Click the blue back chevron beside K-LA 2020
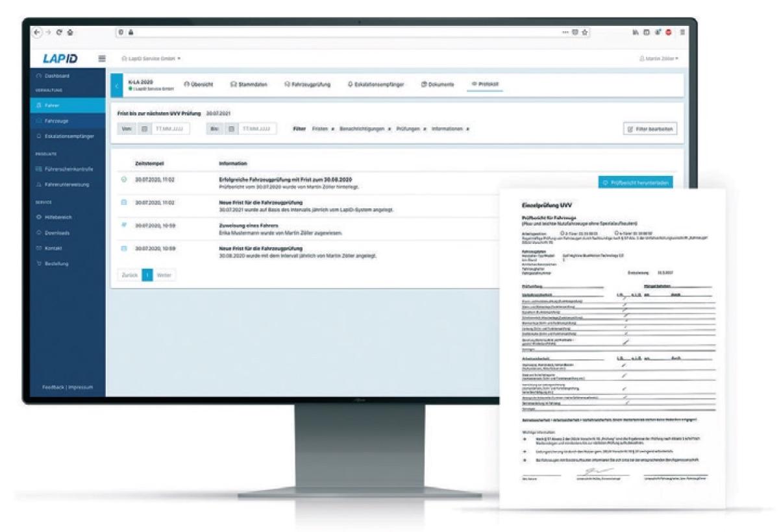This screenshot has height=532, width=779. [x=116, y=85]
